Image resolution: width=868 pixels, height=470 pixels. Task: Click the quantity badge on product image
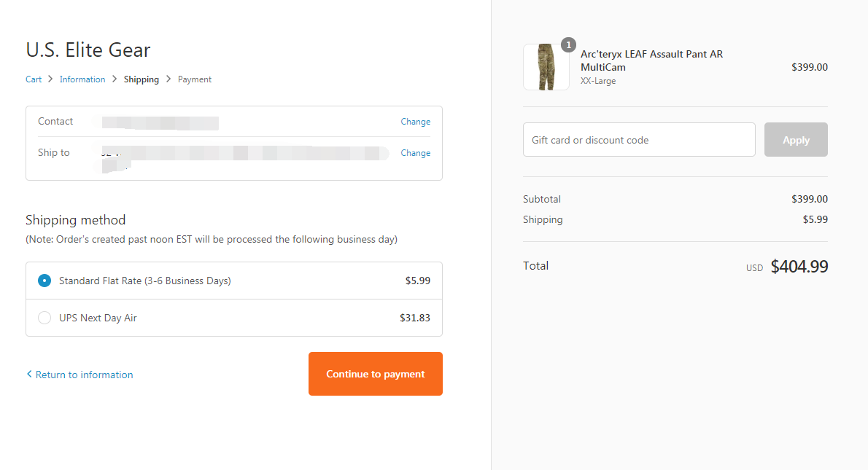568,44
